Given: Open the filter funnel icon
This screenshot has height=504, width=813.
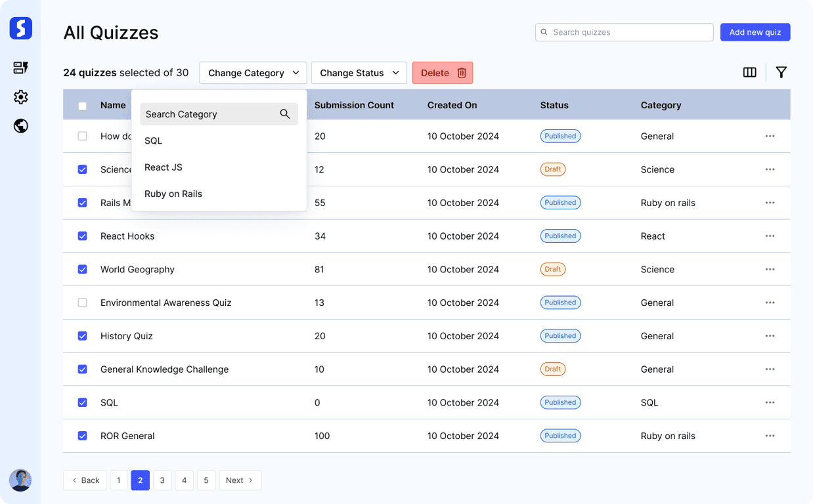Looking at the screenshot, I should pos(781,73).
